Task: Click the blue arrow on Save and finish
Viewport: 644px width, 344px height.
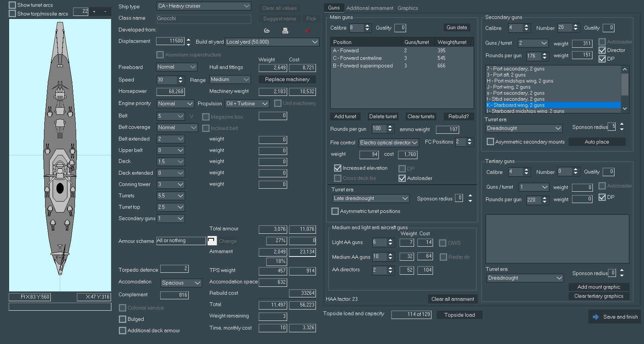Action: pyautogui.click(x=596, y=317)
